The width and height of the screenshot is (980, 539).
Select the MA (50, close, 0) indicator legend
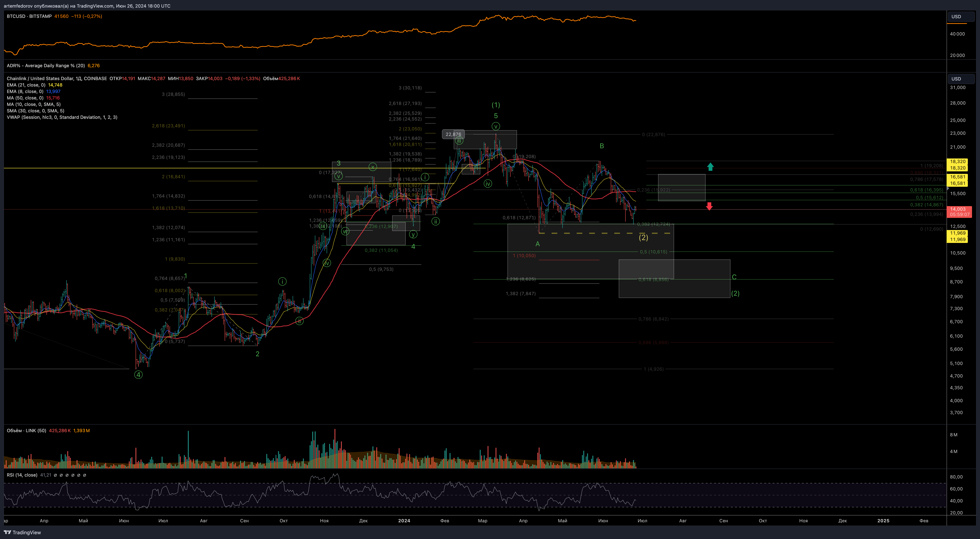click(25, 98)
